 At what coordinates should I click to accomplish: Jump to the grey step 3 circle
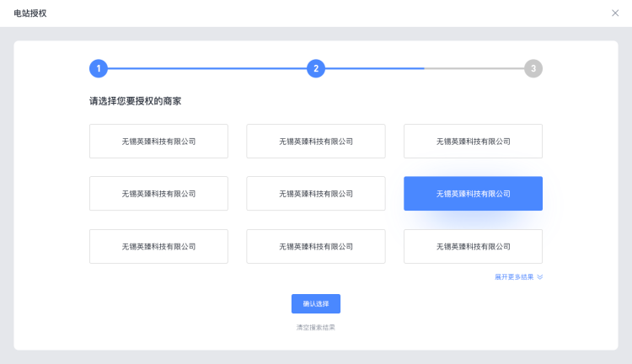point(533,68)
